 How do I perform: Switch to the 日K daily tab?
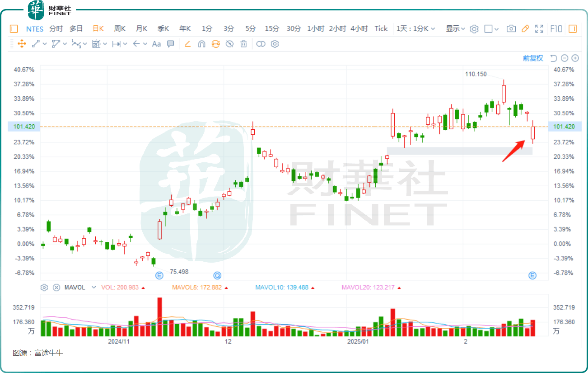pyautogui.click(x=98, y=28)
